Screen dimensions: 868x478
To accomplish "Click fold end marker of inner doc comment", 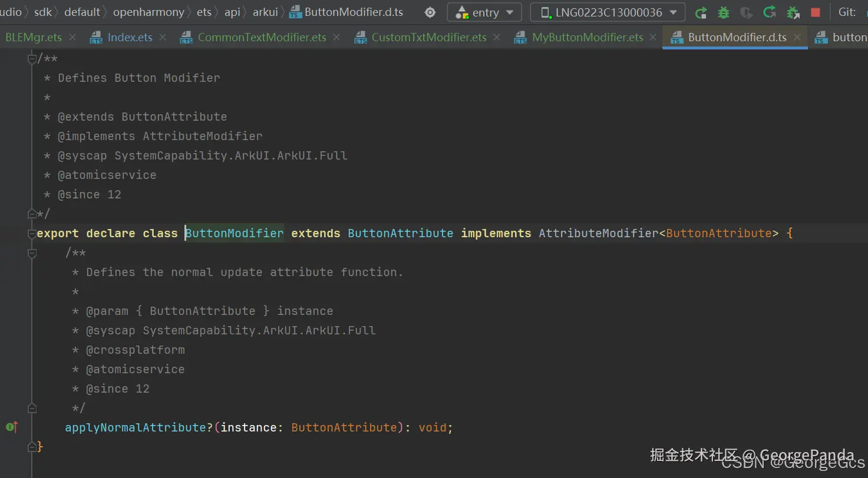I will 32,408.
